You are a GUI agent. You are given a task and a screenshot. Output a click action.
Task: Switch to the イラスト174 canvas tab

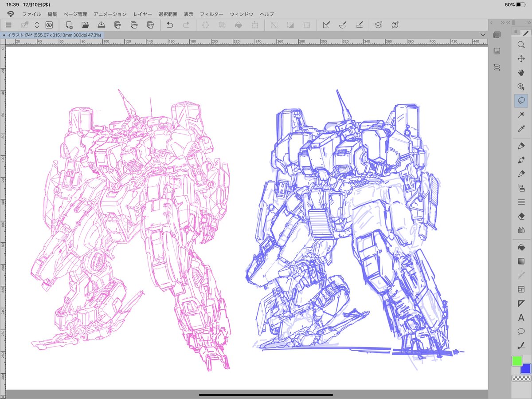52,35
